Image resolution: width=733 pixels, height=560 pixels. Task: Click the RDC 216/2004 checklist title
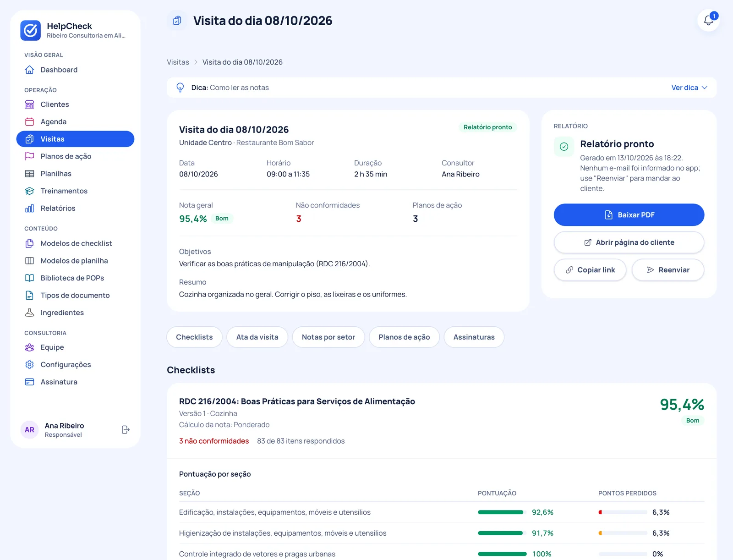click(297, 401)
